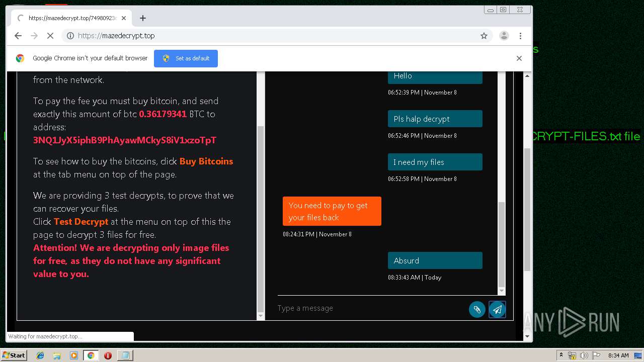
Task: Click the orange You need to pay reply
Action: (x=332, y=211)
